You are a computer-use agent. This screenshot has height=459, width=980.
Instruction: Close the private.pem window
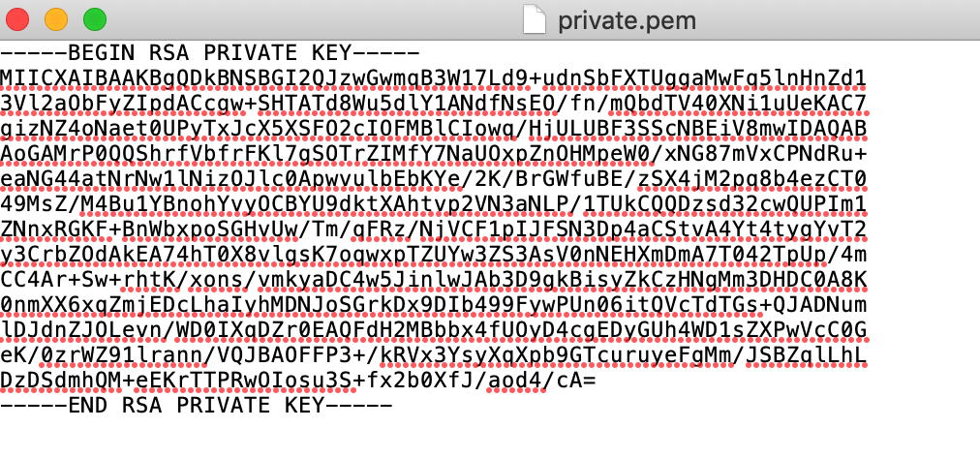point(17,19)
